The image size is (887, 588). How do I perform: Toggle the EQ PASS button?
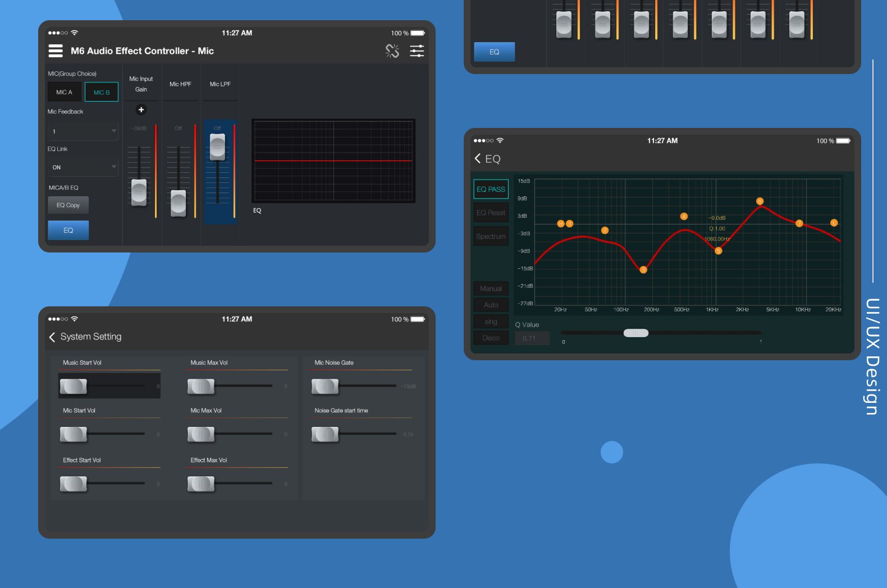(x=491, y=189)
